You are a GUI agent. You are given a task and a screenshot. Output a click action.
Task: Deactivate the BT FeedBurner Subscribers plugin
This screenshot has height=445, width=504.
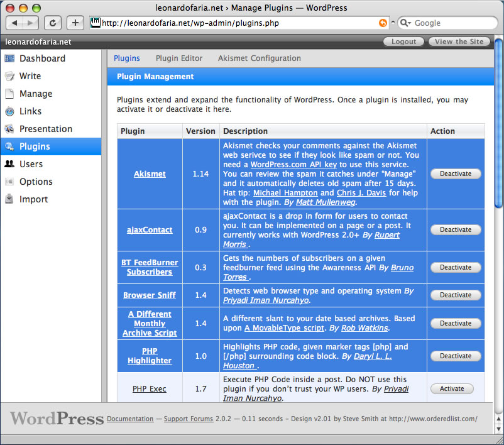click(x=456, y=267)
